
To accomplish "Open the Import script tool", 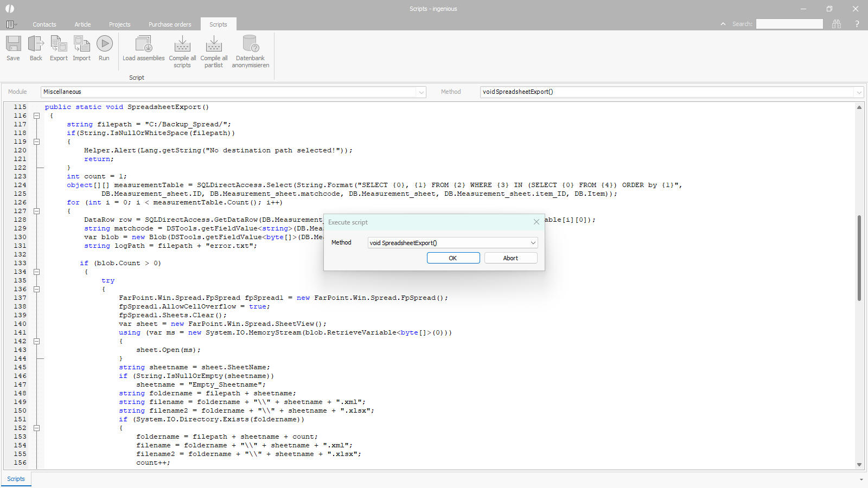I will tap(81, 44).
